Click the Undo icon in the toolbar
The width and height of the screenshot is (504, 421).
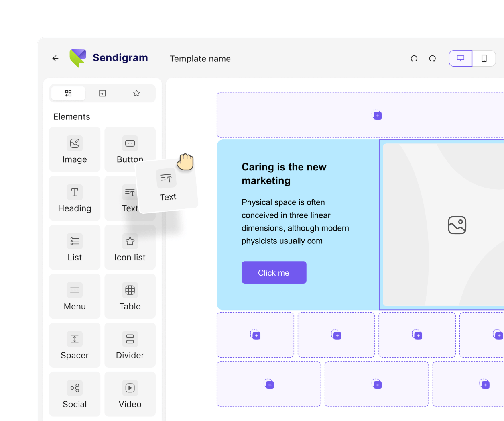point(414,59)
